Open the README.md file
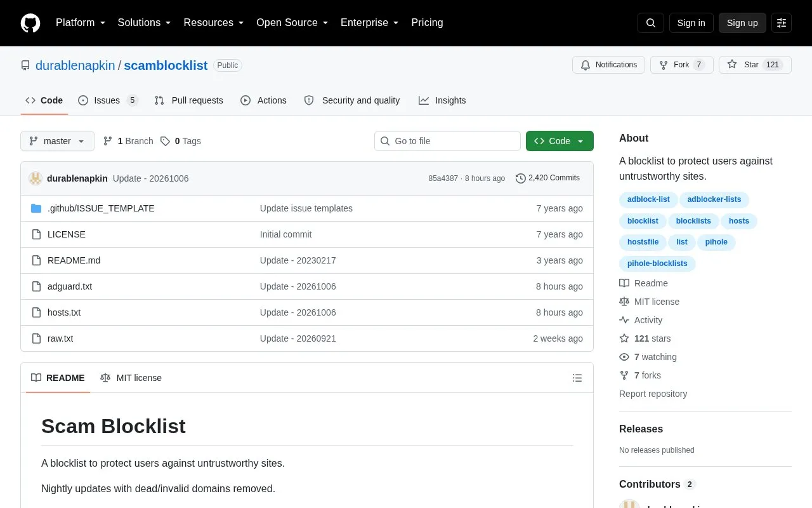 pyautogui.click(x=74, y=260)
